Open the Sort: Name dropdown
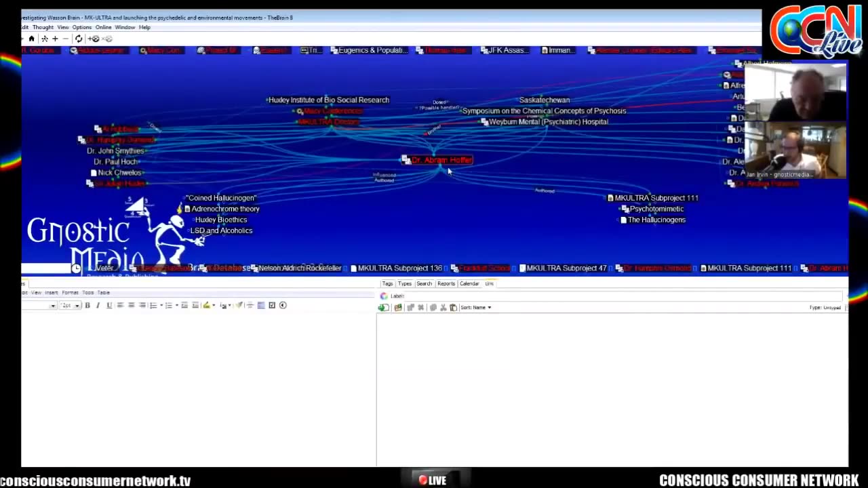This screenshot has width=868, height=488. [x=476, y=308]
